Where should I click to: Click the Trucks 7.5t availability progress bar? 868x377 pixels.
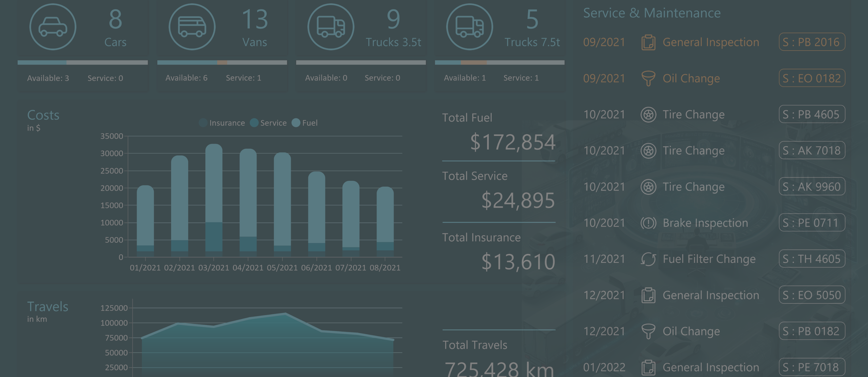click(x=499, y=62)
